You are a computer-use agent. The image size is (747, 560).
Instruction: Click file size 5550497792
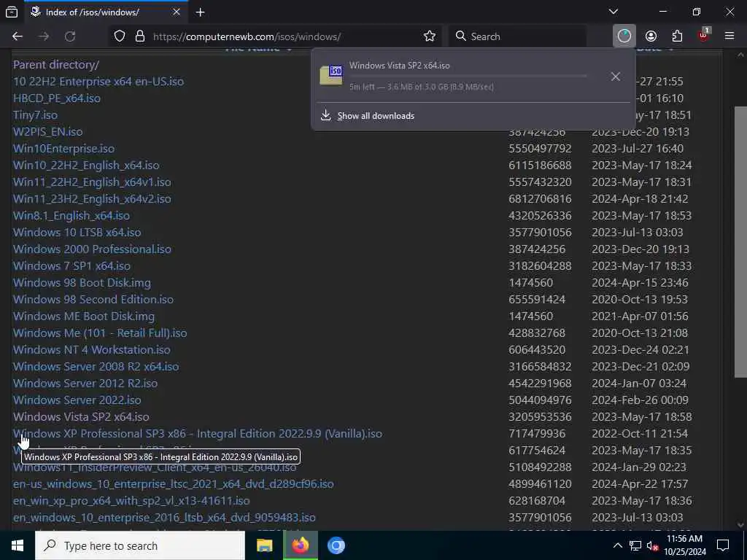(540, 148)
